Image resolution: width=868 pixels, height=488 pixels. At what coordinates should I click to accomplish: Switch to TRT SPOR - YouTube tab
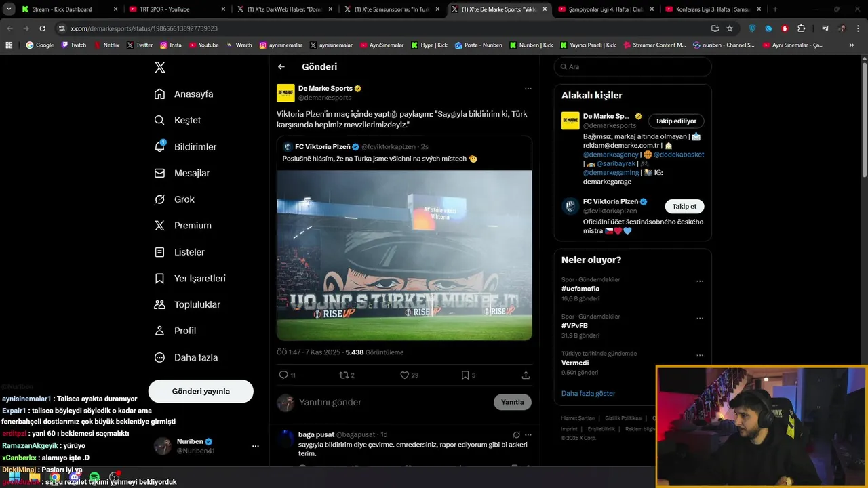coord(176,9)
